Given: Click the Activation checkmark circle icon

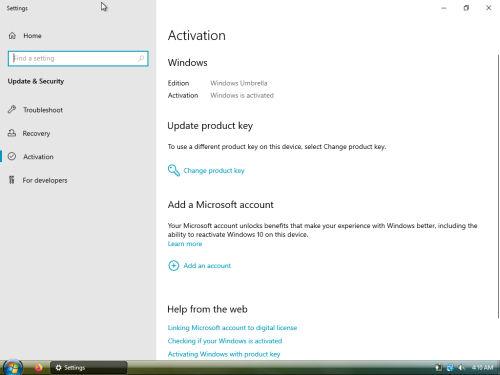Looking at the screenshot, I should click(x=12, y=156).
